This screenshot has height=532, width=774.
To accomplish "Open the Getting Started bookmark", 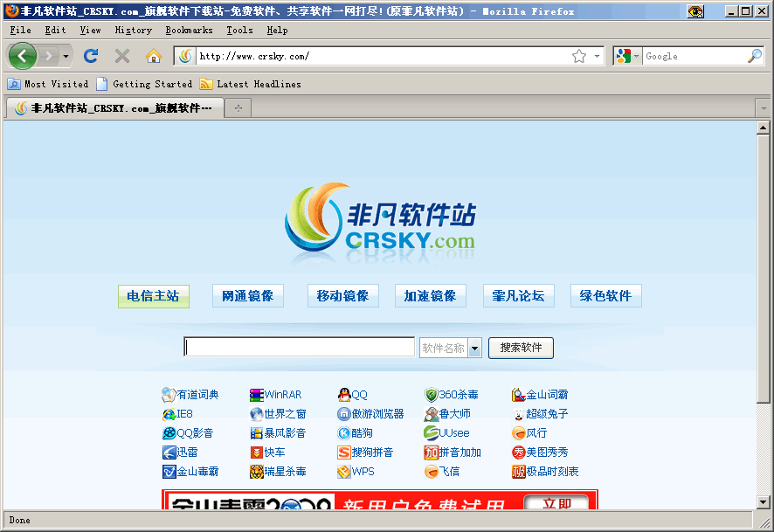I will (144, 84).
